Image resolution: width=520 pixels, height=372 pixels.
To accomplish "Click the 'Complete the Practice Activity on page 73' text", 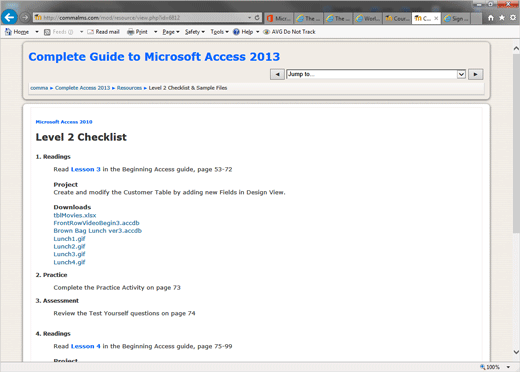I will click(117, 287).
